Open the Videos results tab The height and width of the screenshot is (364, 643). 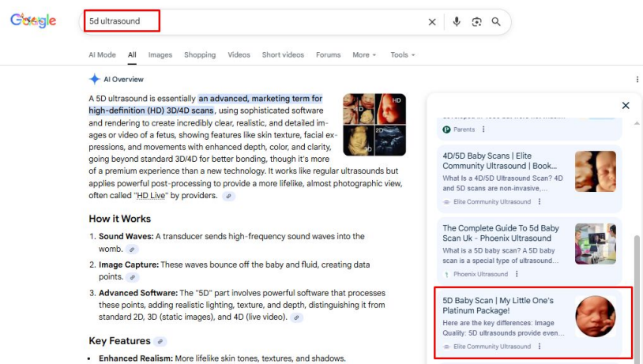(239, 54)
